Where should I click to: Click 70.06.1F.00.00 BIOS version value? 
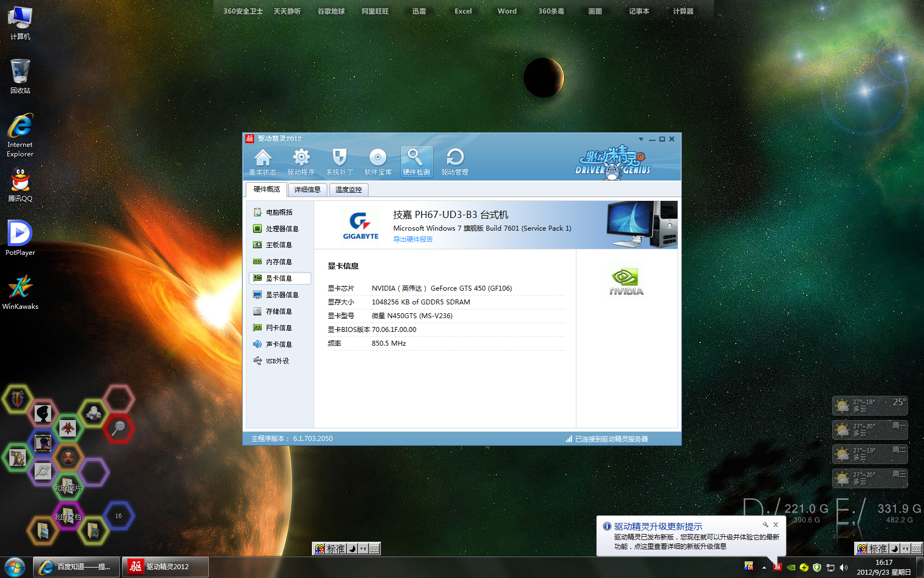coord(394,329)
